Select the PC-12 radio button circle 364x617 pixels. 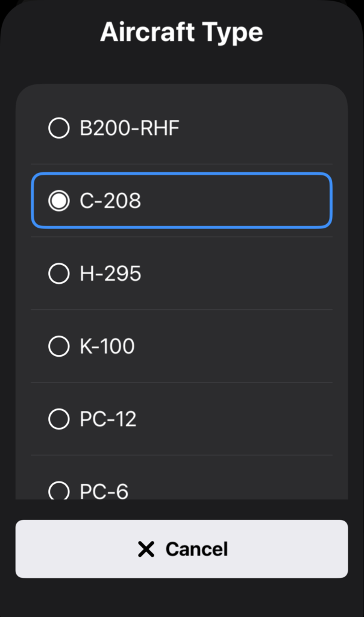(58, 419)
